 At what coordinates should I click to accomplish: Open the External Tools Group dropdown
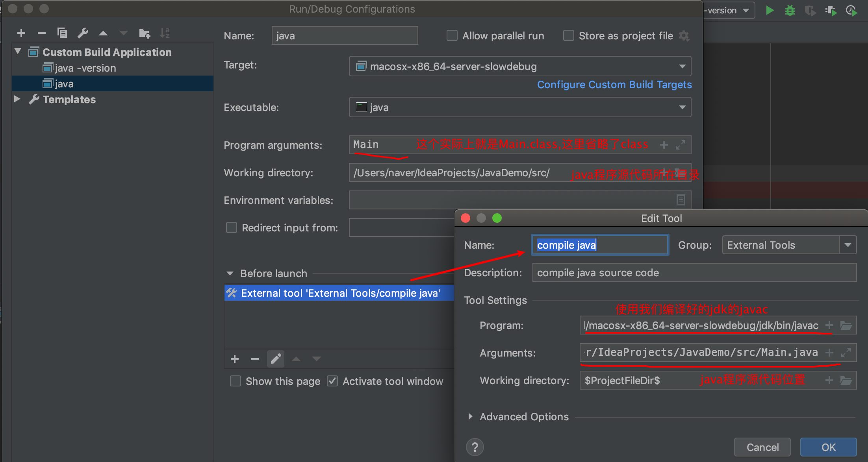[x=848, y=245]
